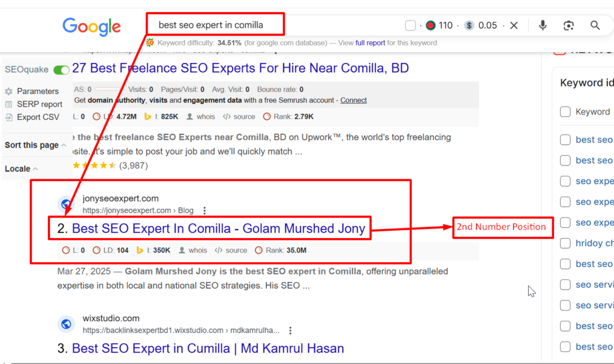Image resolution: width=614 pixels, height=364 pixels.
Task: Click the magnifier search icon
Action: click(x=595, y=25)
